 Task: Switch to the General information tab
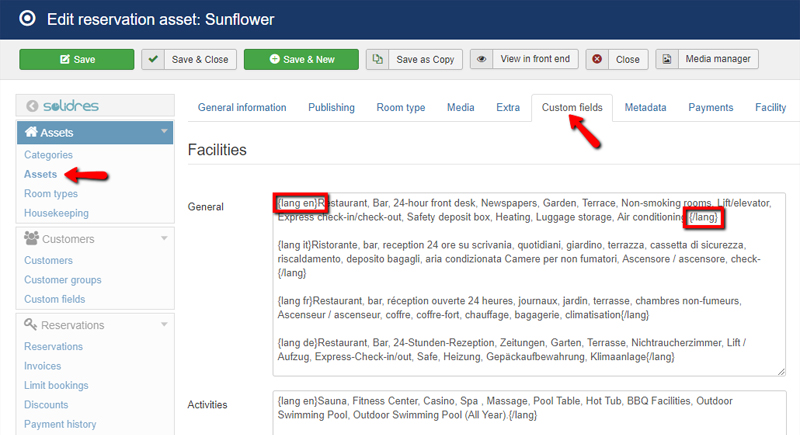point(242,107)
